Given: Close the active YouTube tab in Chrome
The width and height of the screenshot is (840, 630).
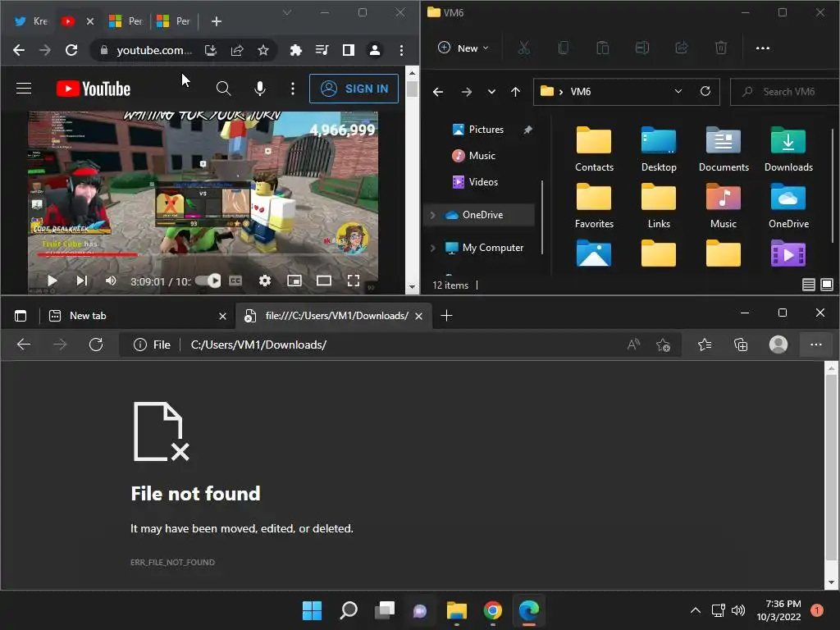Looking at the screenshot, I should pos(90,21).
